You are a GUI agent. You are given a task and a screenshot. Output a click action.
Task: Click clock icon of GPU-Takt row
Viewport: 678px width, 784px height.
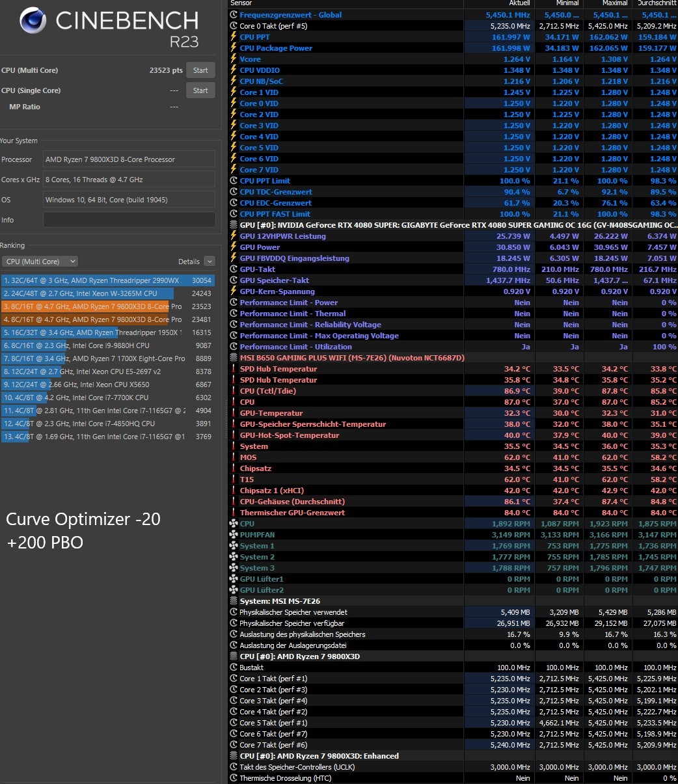pyautogui.click(x=234, y=269)
